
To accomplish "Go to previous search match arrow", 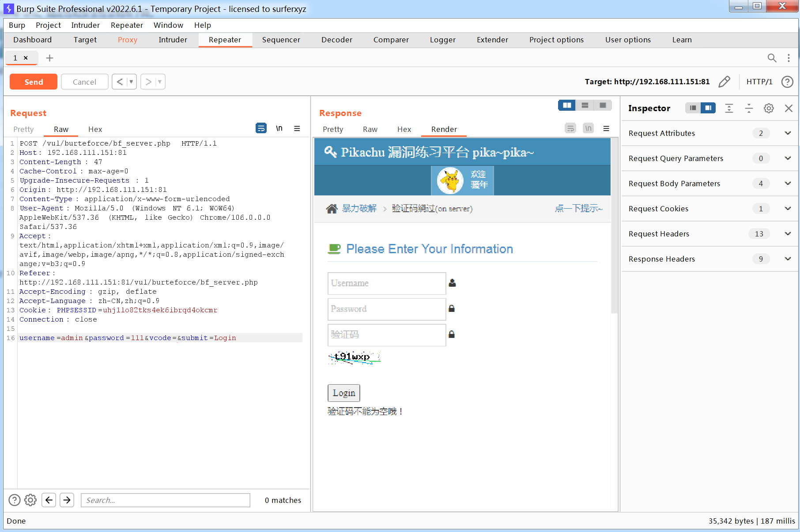I will pos(49,500).
